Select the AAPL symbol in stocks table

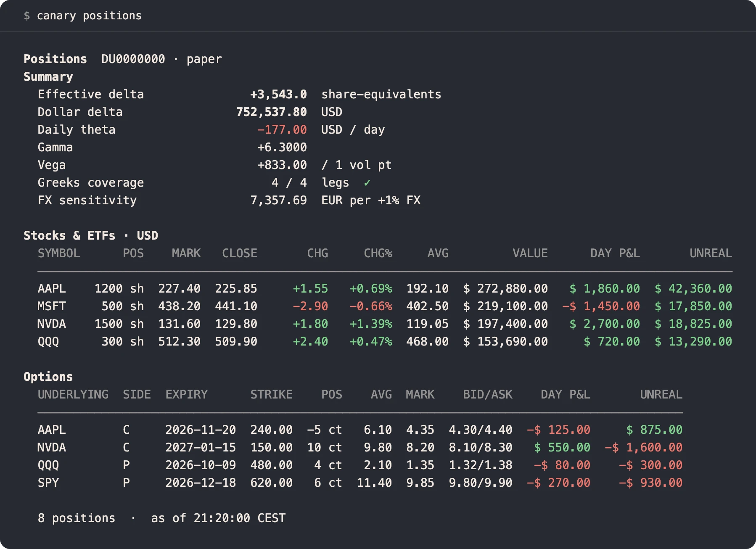52,288
